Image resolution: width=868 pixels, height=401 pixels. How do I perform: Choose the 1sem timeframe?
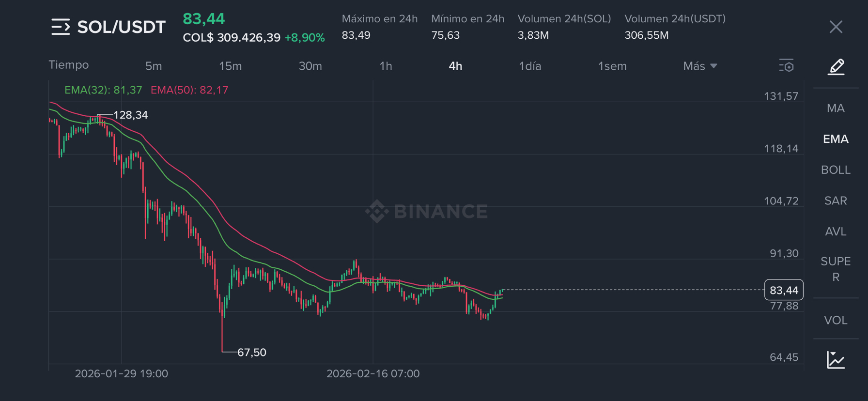tap(612, 66)
